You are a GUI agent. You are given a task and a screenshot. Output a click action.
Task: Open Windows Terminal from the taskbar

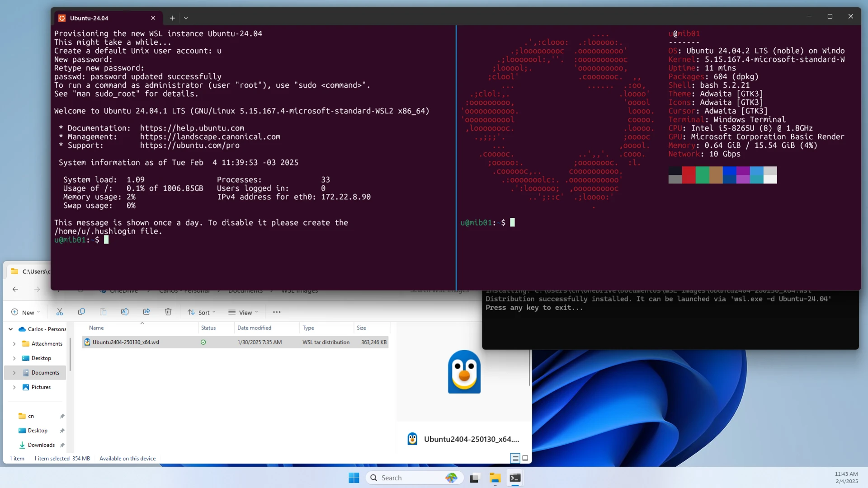pyautogui.click(x=515, y=478)
